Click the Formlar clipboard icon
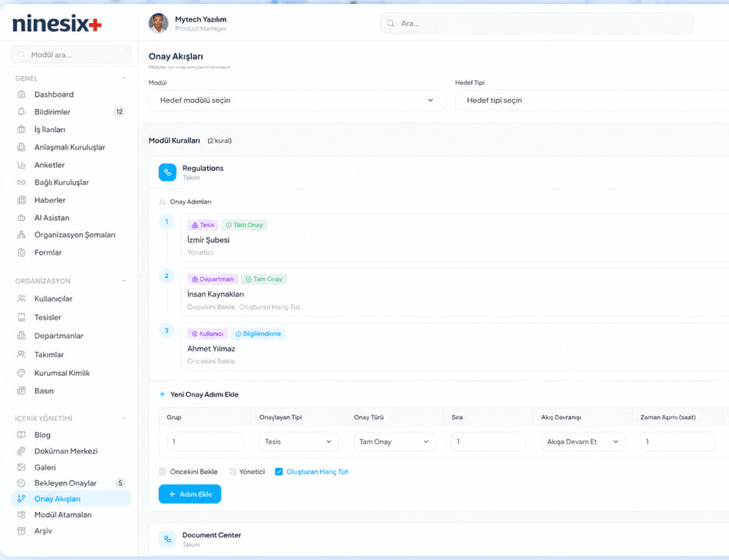Screen dimensions: 729x560 click(21, 253)
